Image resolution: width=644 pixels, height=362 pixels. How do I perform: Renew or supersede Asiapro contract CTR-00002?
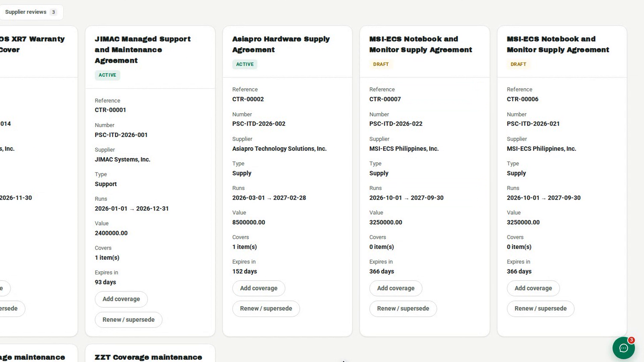point(266,309)
